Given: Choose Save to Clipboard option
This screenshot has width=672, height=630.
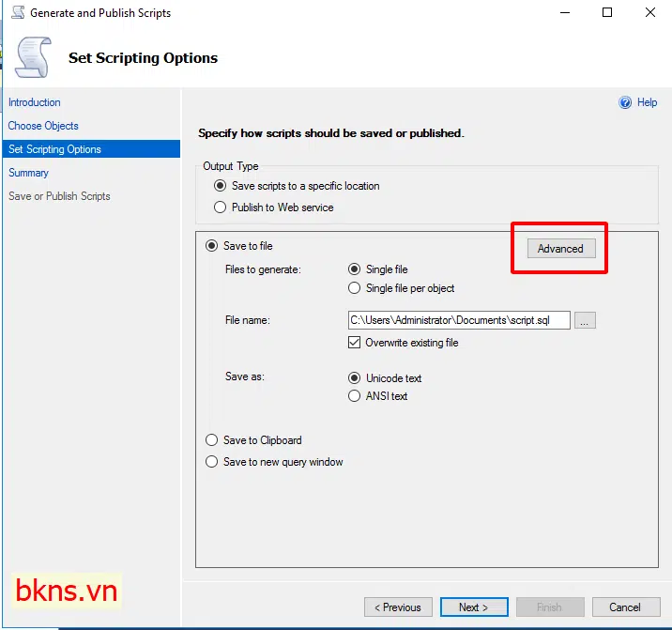Looking at the screenshot, I should [211, 440].
